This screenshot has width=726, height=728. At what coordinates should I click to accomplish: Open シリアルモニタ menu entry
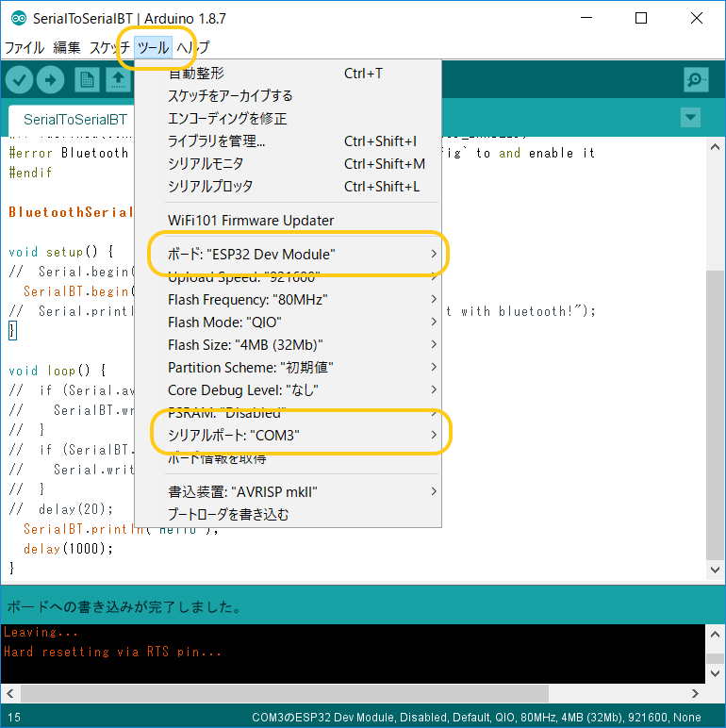(288, 164)
